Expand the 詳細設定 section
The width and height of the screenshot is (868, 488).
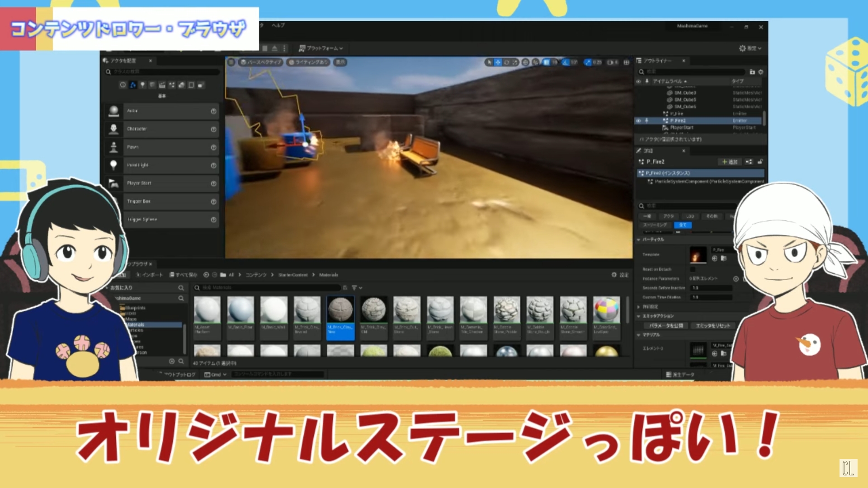click(x=639, y=307)
